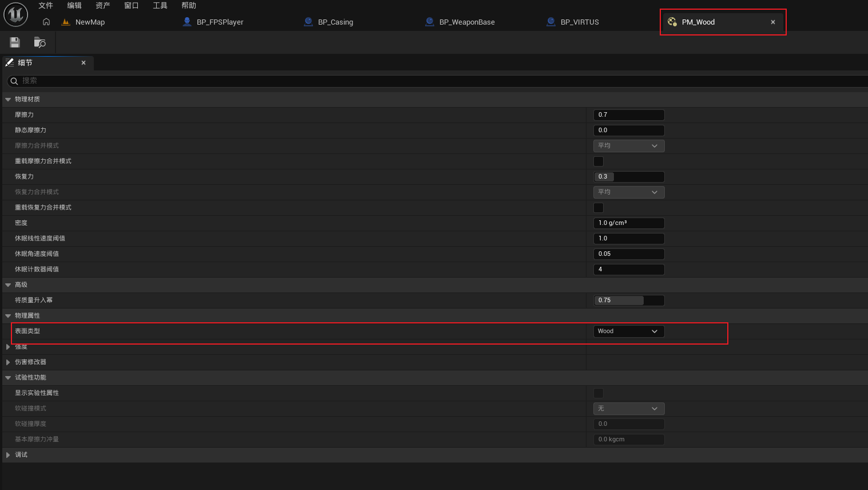This screenshot has width=868, height=490.
Task: Collapse the 物理属性 section
Action: [8, 316]
